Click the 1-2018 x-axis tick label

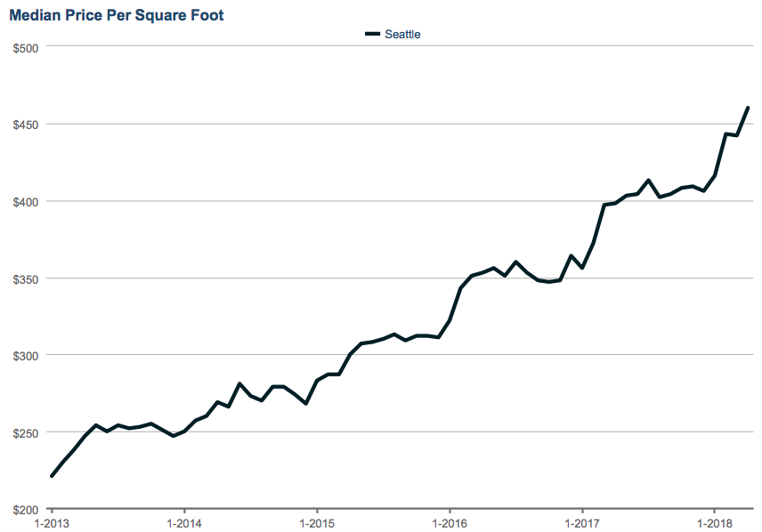pyautogui.click(x=715, y=523)
